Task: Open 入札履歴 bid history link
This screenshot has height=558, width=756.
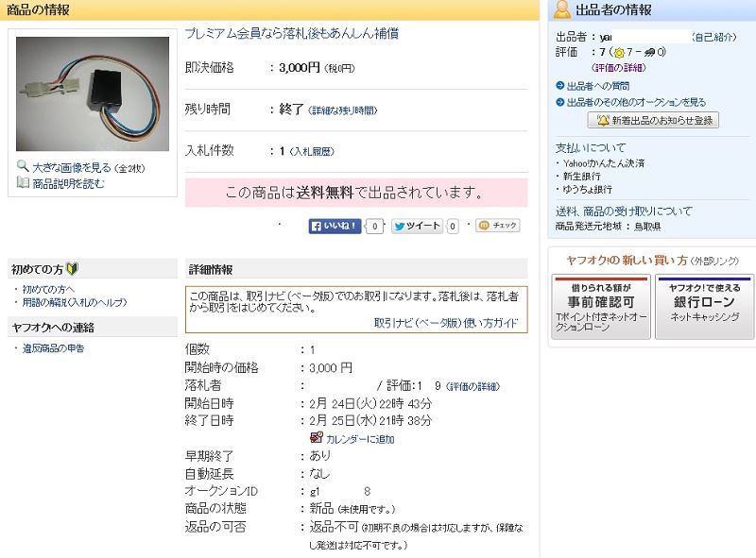Action: click(313, 152)
